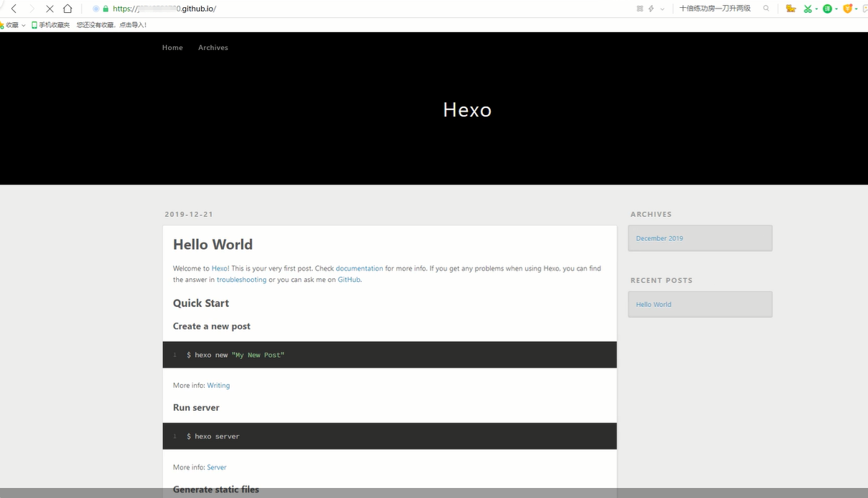868x498 pixels.
Task: Open the 收藏 favorites star icon
Action: (x=1, y=25)
